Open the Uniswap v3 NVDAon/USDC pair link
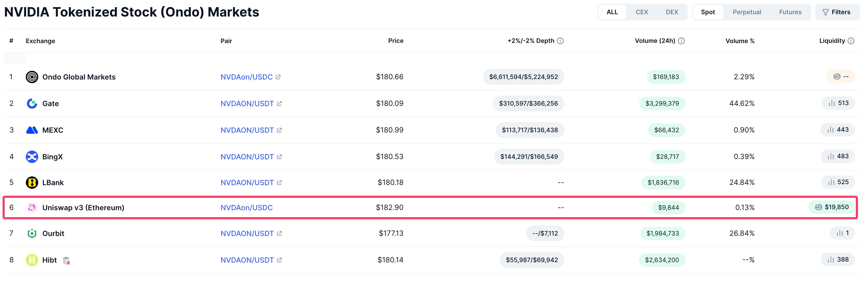Viewport: 868px width, 282px height. [x=246, y=208]
